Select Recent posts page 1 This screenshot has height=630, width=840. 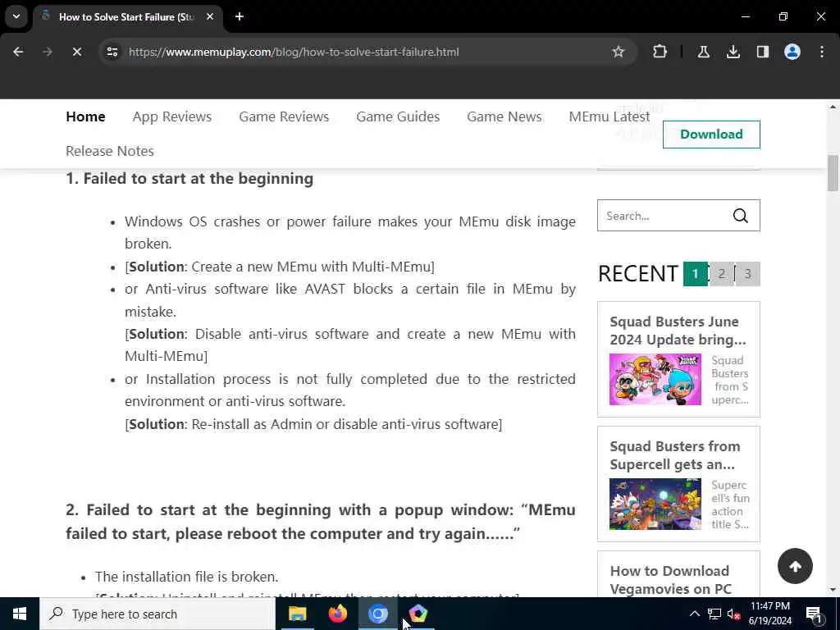click(695, 274)
